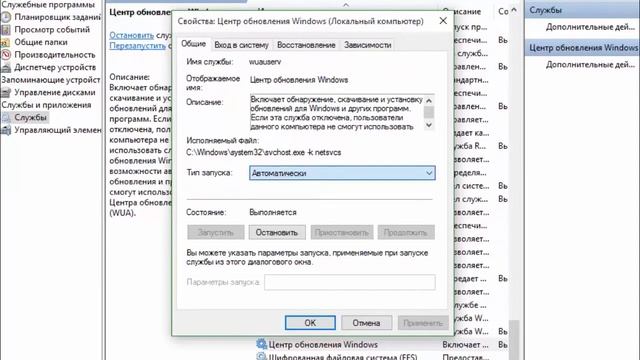Viewport: 640px width, 360px height.
Task: Click description box scroll down arrow
Action: click(429, 125)
